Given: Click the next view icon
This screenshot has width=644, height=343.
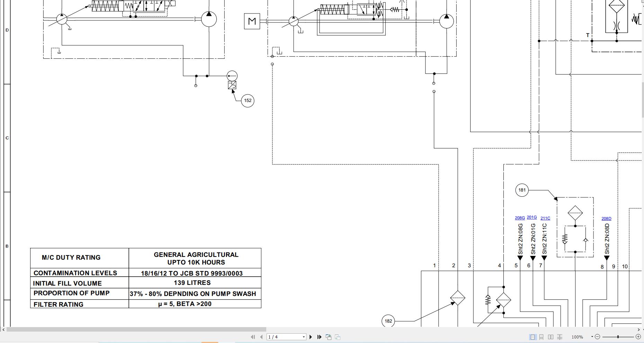Looking at the screenshot, I should 338,337.
